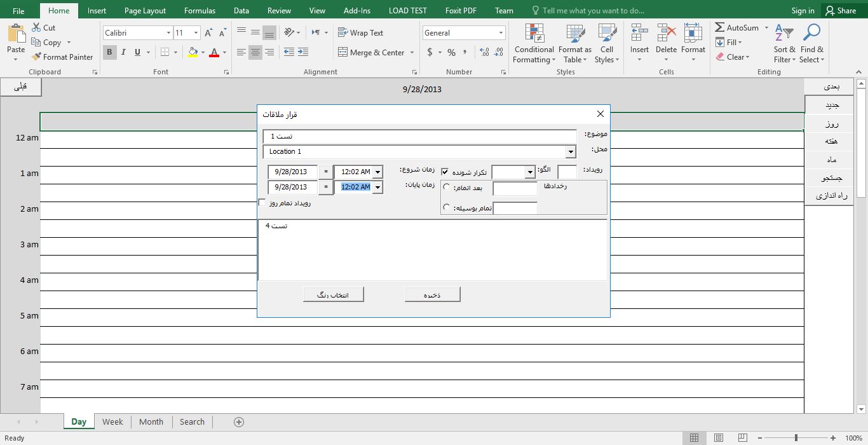Open the Month sheet tab

[x=151, y=421]
